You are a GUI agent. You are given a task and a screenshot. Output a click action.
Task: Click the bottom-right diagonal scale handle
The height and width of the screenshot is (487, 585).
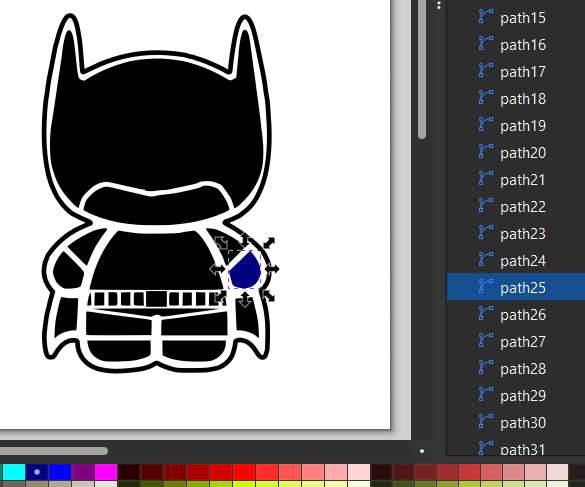(269, 296)
